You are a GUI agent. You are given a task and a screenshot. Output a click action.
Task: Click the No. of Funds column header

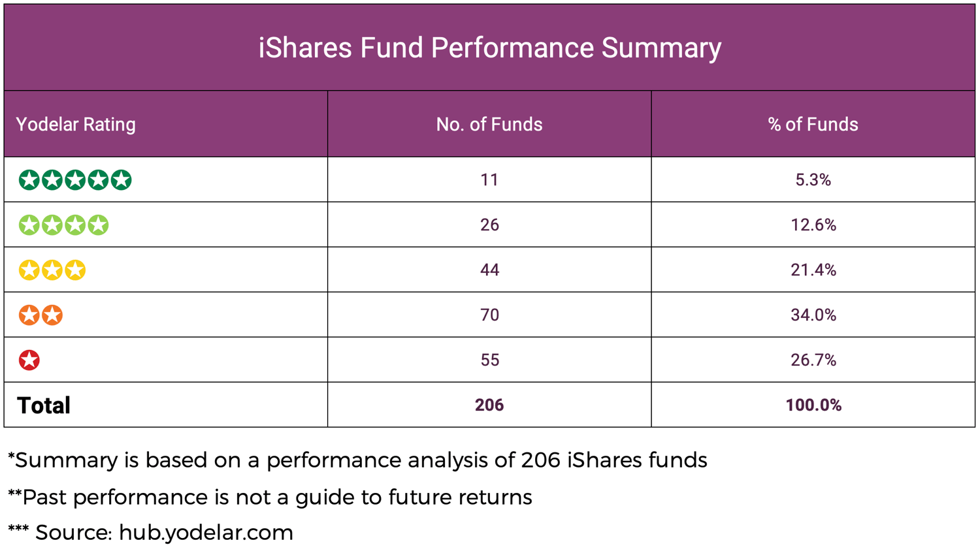pyautogui.click(x=489, y=124)
